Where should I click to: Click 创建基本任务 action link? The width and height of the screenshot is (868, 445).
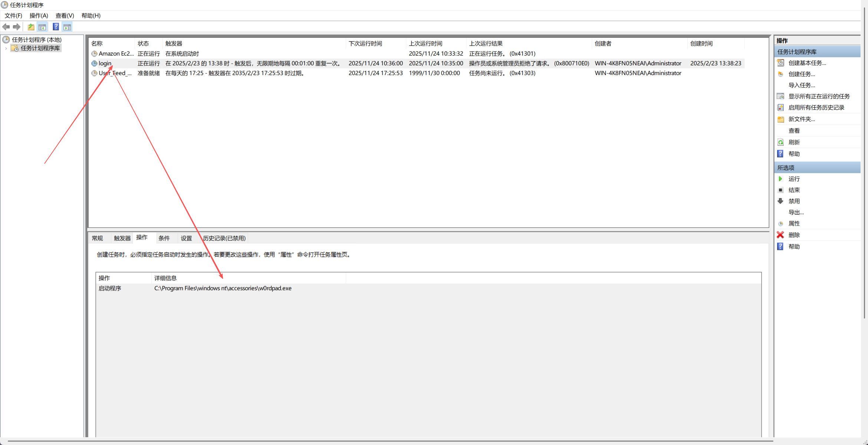[807, 63]
